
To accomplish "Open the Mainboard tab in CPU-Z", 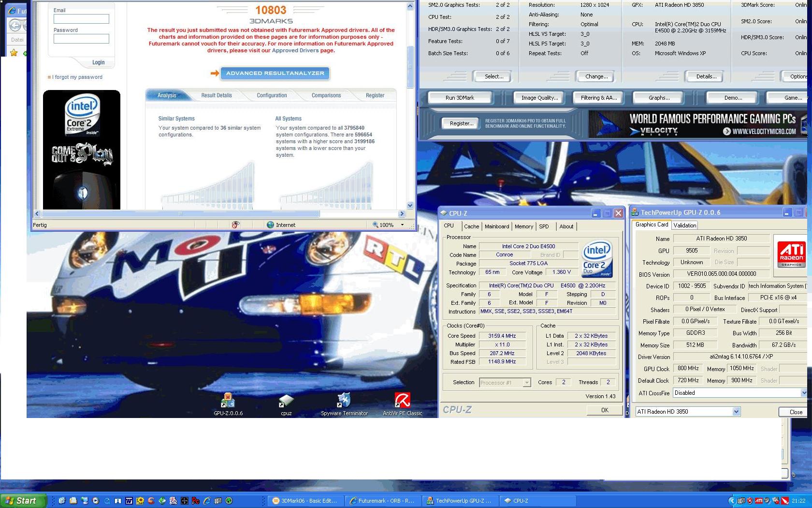I will (497, 226).
